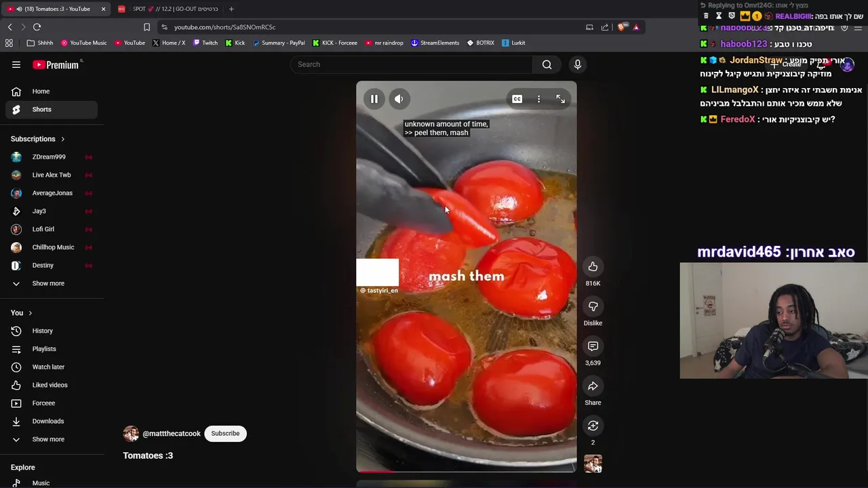This screenshot has width=868, height=488.
Task: Open Watch later in the sidebar
Action: click(52, 367)
